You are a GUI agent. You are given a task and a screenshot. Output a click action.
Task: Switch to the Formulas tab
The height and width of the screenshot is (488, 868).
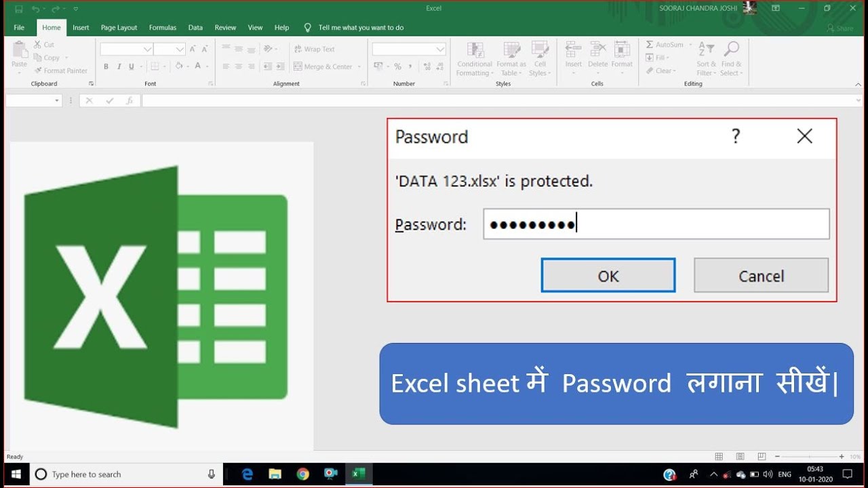(x=163, y=28)
